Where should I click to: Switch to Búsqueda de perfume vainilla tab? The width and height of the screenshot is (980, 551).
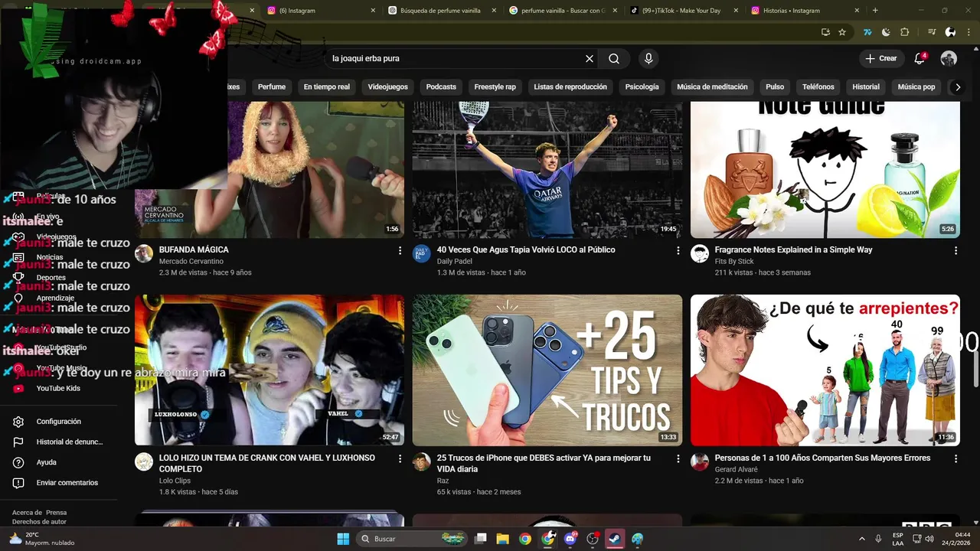click(441, 11)
